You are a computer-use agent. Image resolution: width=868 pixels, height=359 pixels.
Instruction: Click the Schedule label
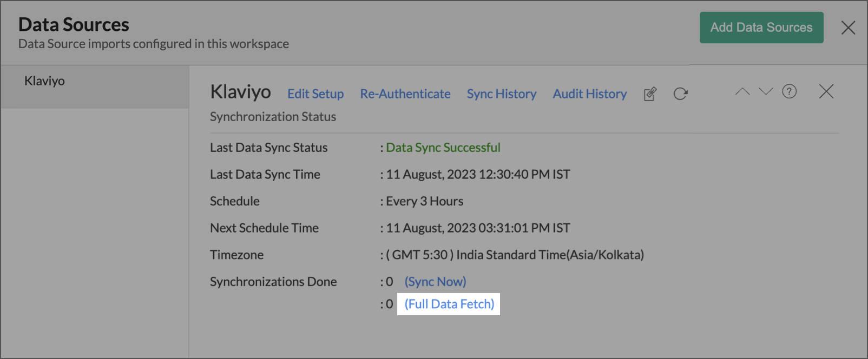pyautogui.click(x=235, y=201)
